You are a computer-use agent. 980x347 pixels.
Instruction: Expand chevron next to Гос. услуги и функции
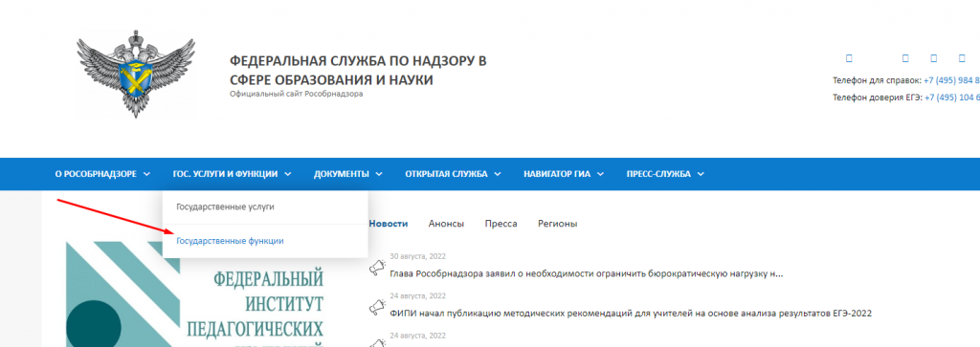287,175
